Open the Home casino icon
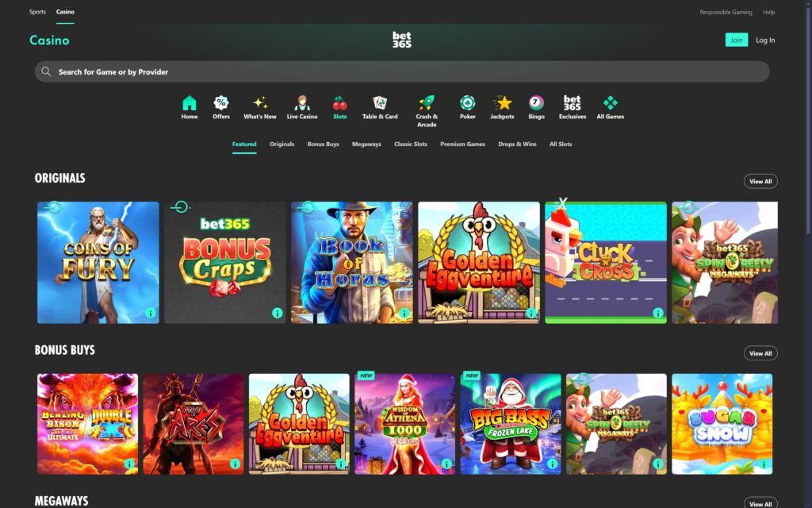The width and height of the screenshot is (812, 508). pyautogui.click(x=190, y=103)
